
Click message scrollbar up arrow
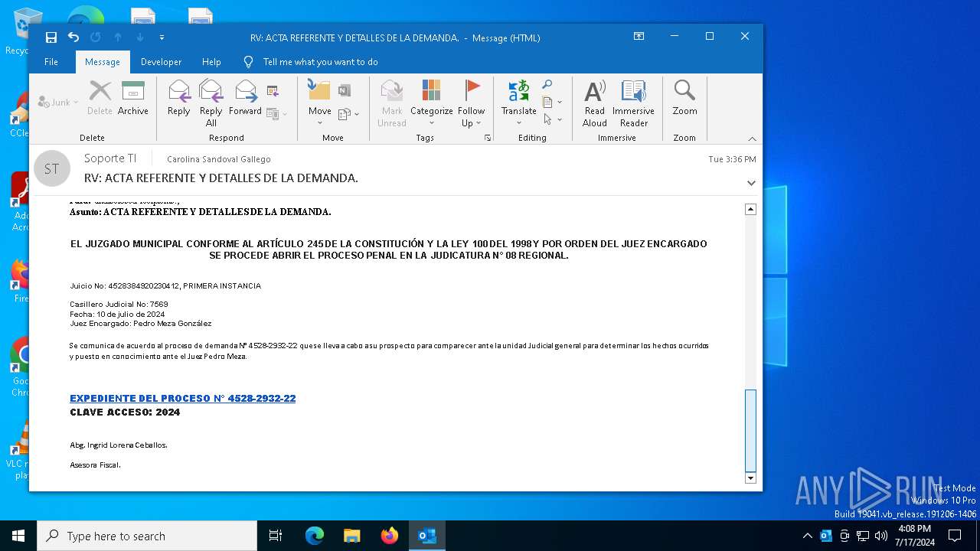[750, 209]
